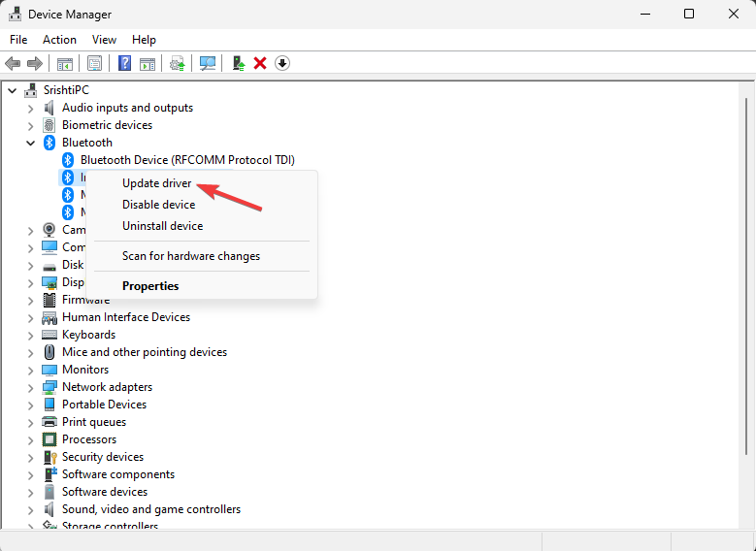Collapse the Bluetooth category

[31, 143]
